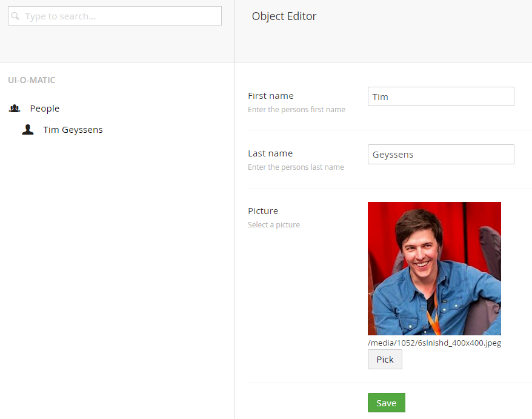Click the search magnifier icon
Screen dimensions: 532x419
tap(15, 16)
